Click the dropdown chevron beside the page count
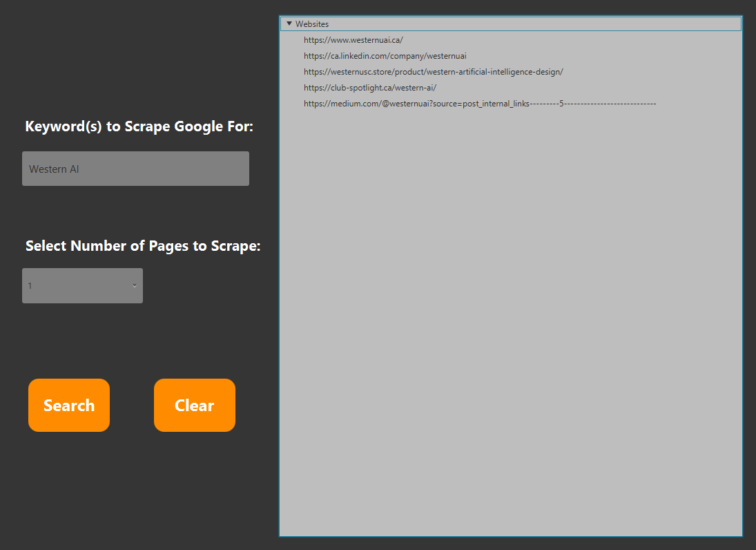The image size is (756, 550). 135,285
